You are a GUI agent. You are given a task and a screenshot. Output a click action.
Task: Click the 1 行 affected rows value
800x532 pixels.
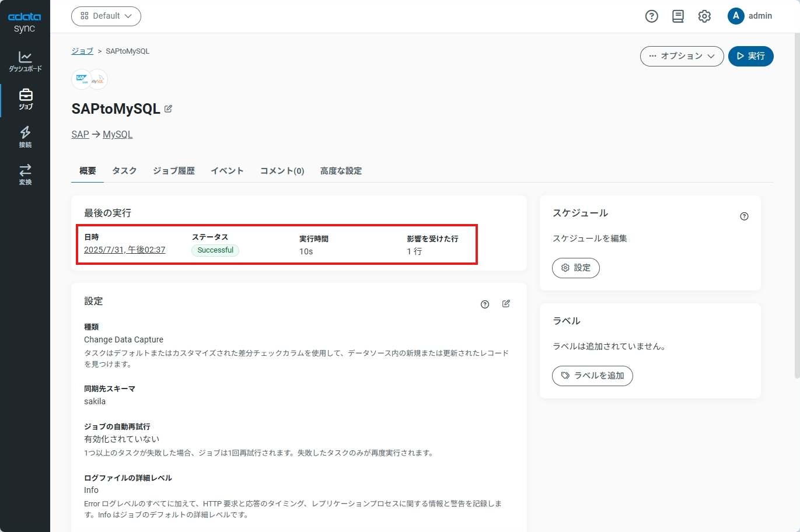[x=414, y=251]
